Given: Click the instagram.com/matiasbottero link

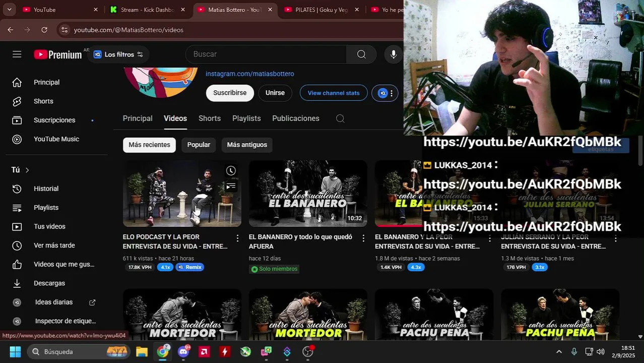Looking at the screenshot, I should point(249,74).
